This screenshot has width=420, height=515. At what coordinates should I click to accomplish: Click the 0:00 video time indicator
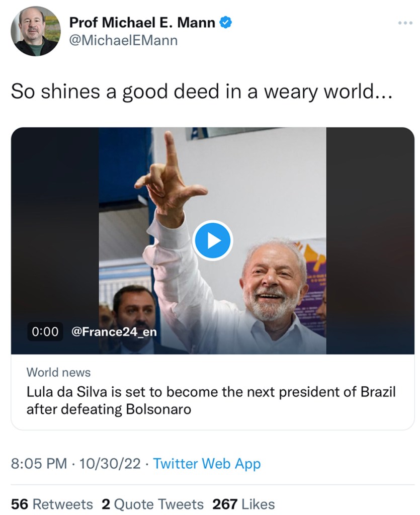click(45, 331)
